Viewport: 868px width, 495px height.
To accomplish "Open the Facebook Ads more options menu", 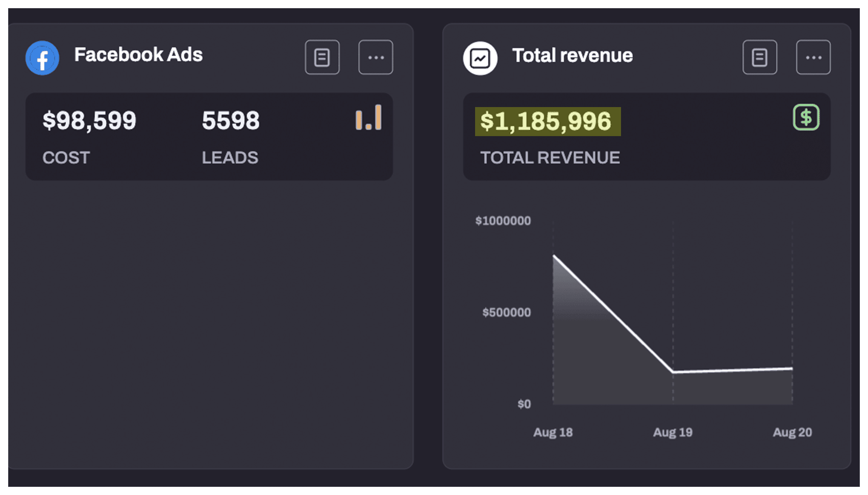I will click(376, 57).
